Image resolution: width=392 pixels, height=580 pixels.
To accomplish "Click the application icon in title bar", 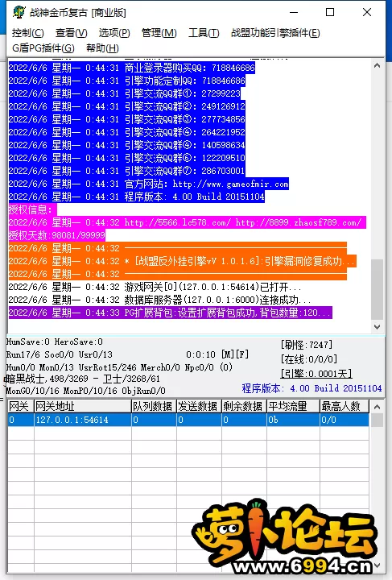I will click(x=19, y=12).
